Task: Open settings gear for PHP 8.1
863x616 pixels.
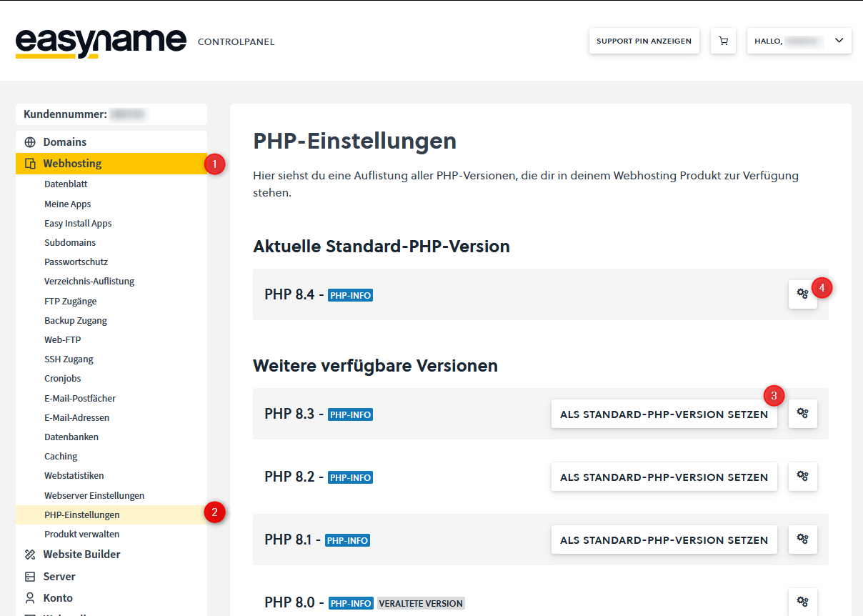Action: pyautogui.click(x=802, y=540)
